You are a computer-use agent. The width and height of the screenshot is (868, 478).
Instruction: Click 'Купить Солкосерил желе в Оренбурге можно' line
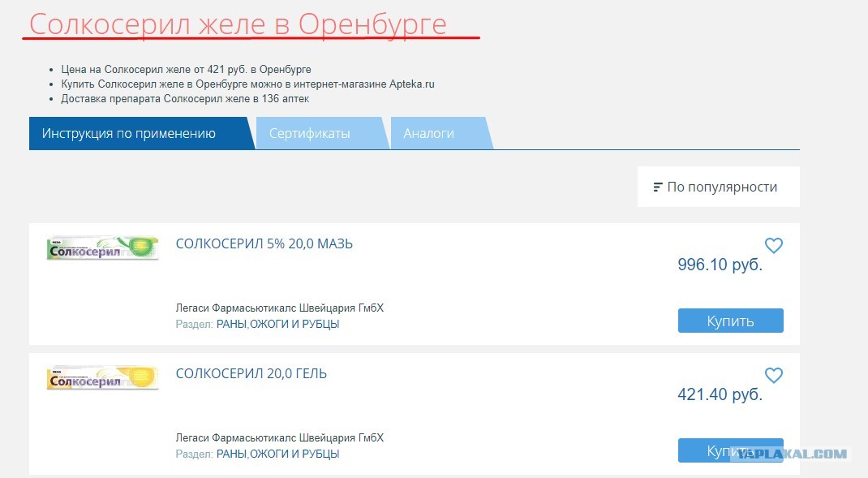point(247,84)
